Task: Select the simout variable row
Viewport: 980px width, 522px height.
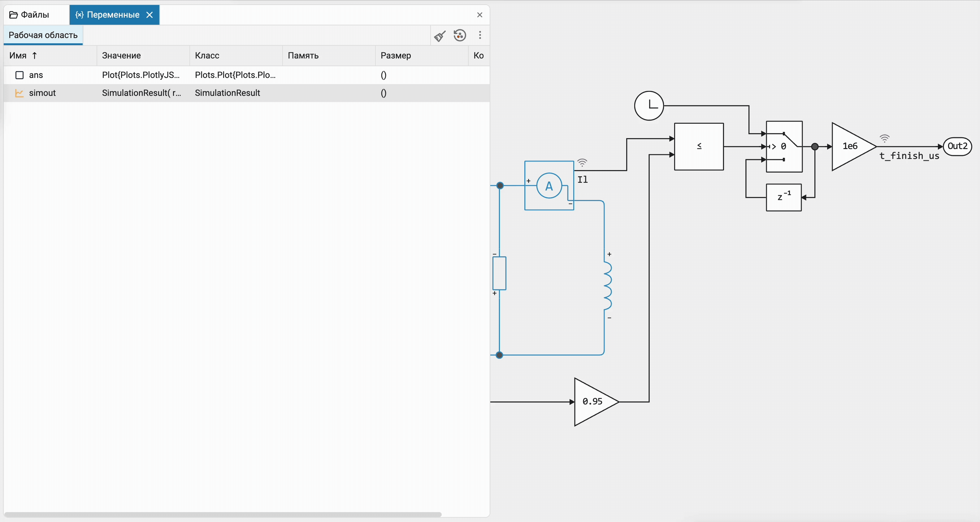Action: (x=42, y=93)
